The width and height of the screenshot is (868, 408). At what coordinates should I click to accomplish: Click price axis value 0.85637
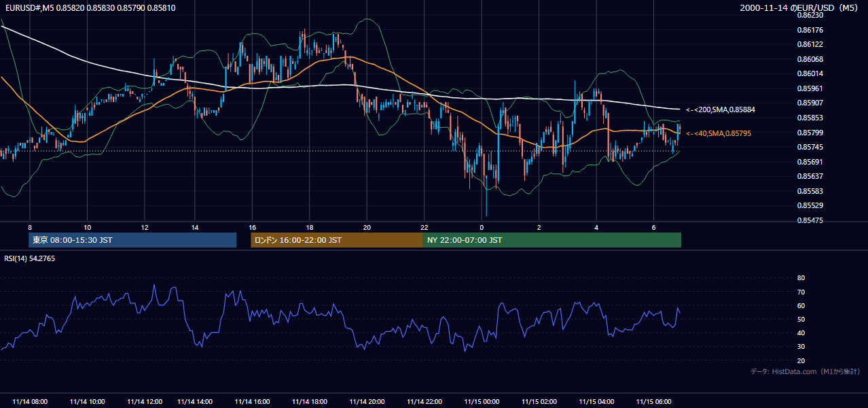(x=810, y=176)
